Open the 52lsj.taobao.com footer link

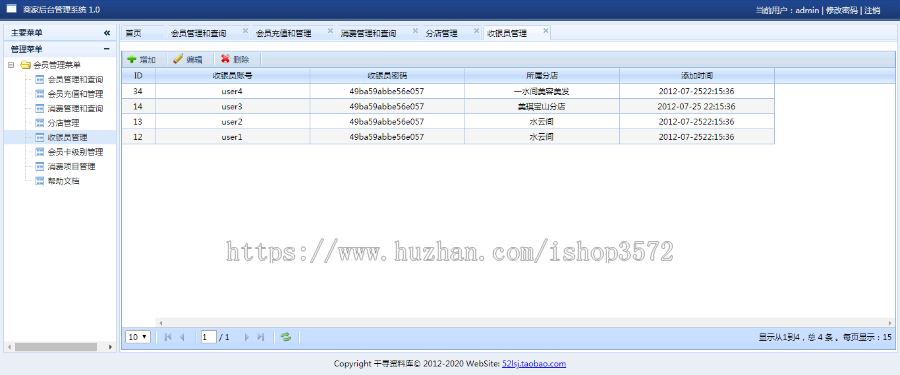(x=534, y=364)
